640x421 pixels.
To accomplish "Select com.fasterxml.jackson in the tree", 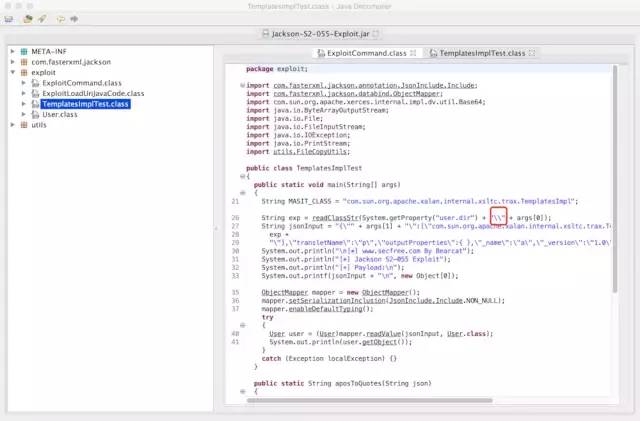I will tap(71, 62).
